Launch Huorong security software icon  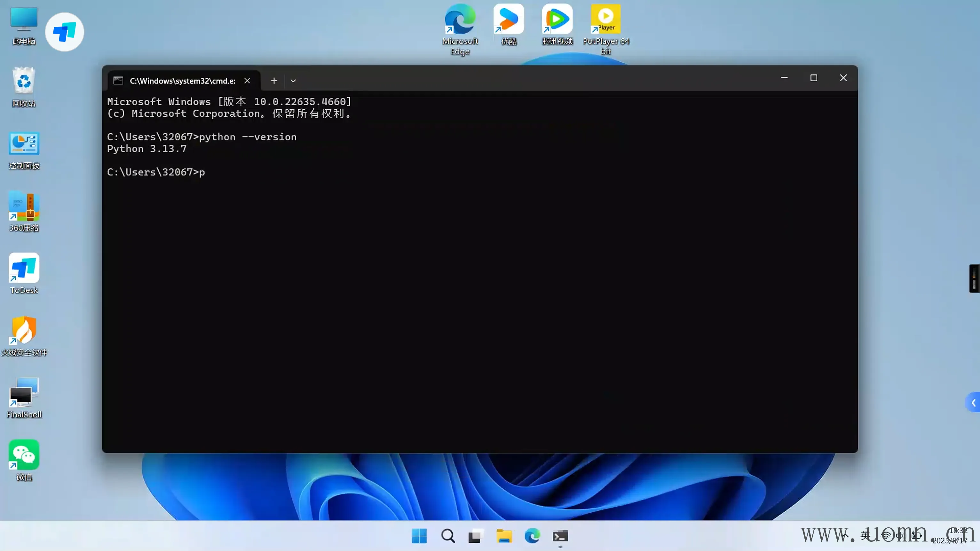24,330
